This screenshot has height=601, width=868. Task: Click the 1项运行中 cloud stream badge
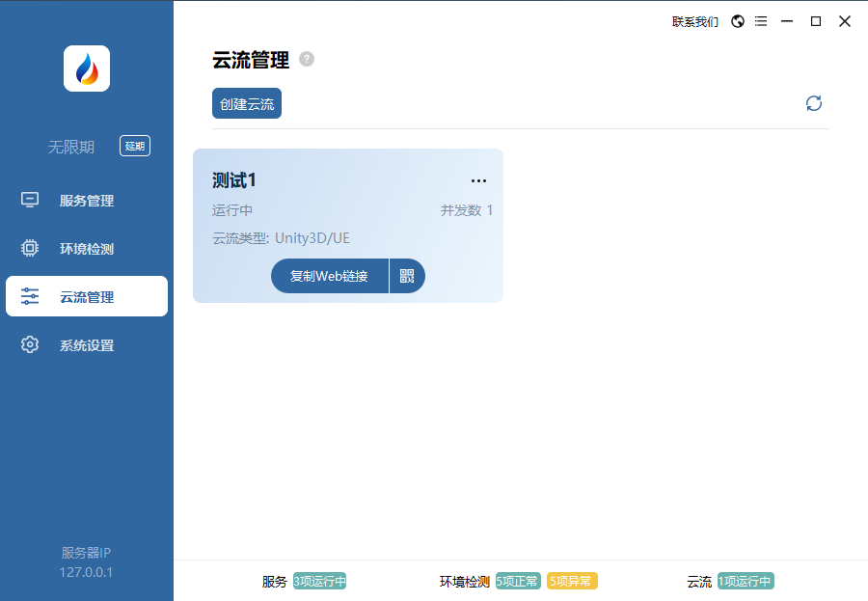pos(746,581)
